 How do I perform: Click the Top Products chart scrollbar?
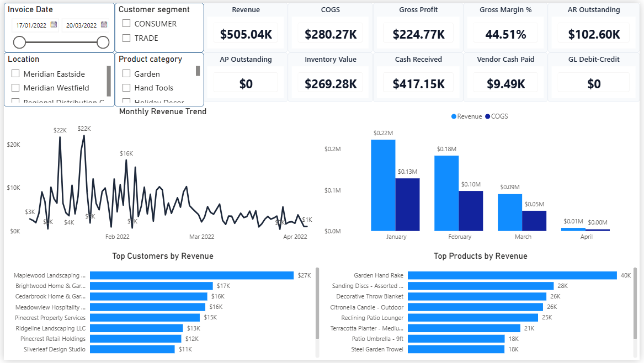(x=635, y=303)
